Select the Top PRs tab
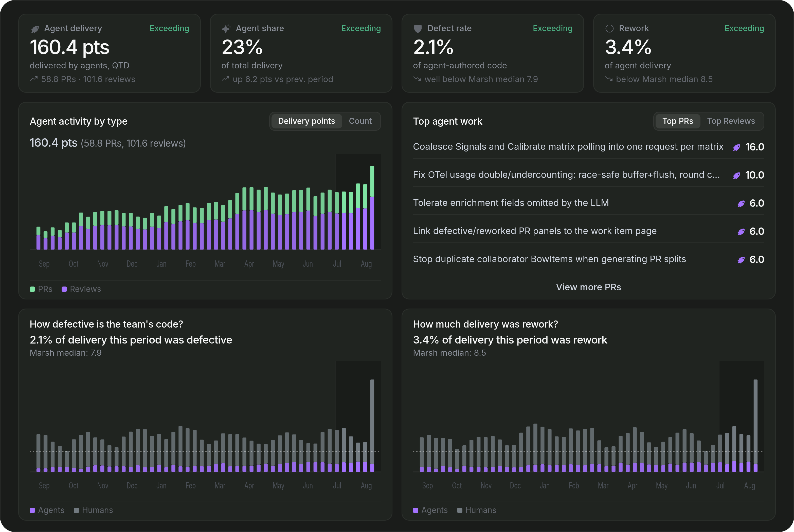 click(x=678, y=121)
